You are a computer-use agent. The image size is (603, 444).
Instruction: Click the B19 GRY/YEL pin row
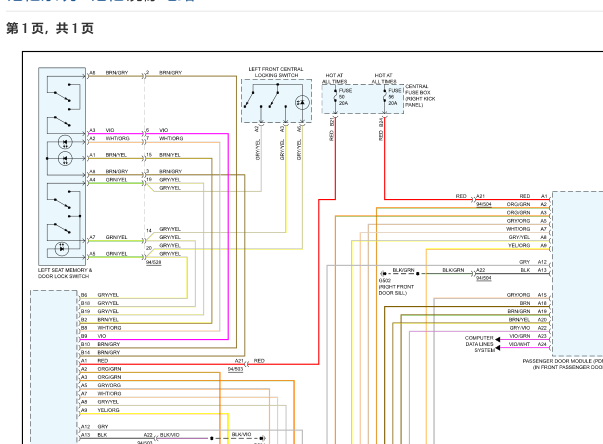pyautogui.click(x=100, y=311)
